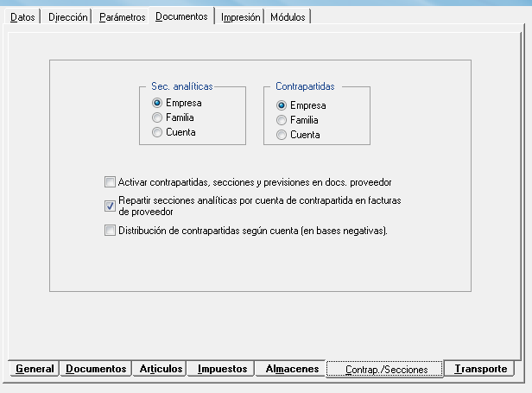Open the Datos tab
Image resolution: width=532 pixels, height=393 pixels.
pyautogui.click(x=22, y=17)
